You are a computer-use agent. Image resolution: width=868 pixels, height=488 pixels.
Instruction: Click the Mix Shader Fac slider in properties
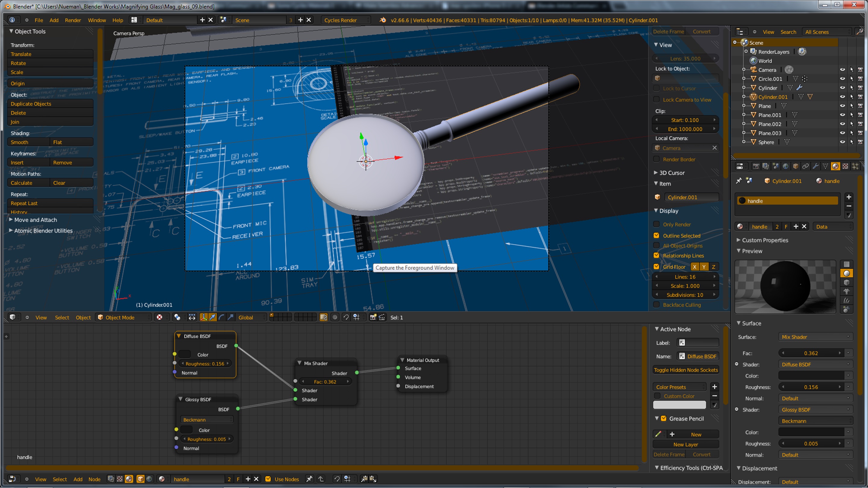click(x=810, y=353)
